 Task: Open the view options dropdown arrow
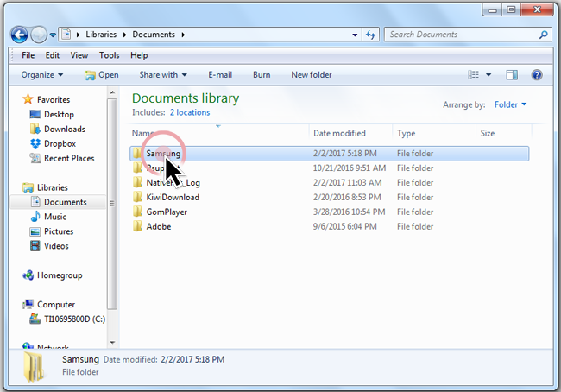(x=489, y=75)
